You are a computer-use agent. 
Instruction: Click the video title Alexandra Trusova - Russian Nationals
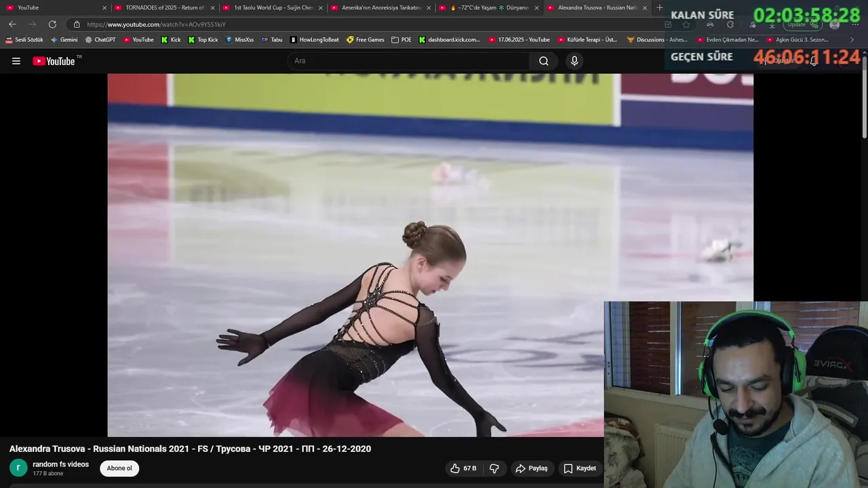[x=190, y=449]
